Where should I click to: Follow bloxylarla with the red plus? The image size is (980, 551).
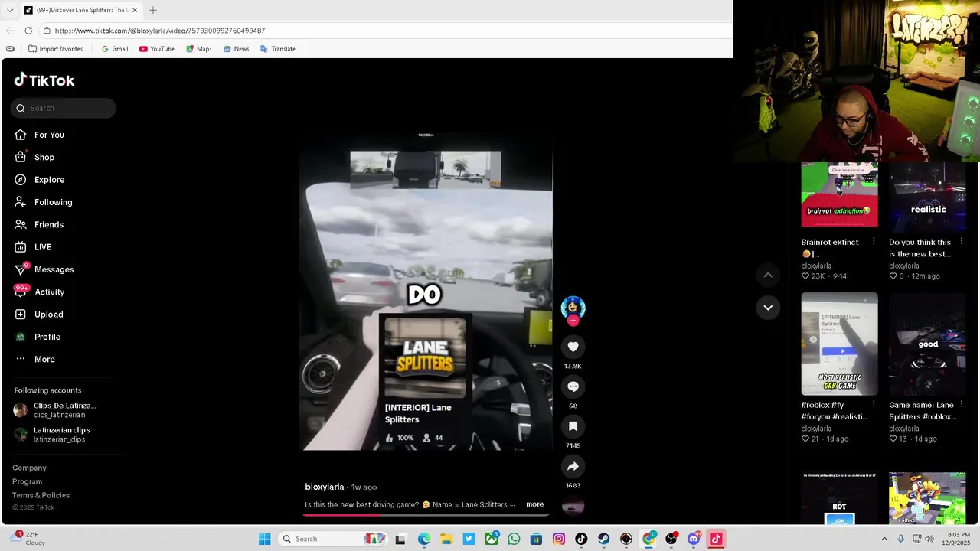coord(573,321)
